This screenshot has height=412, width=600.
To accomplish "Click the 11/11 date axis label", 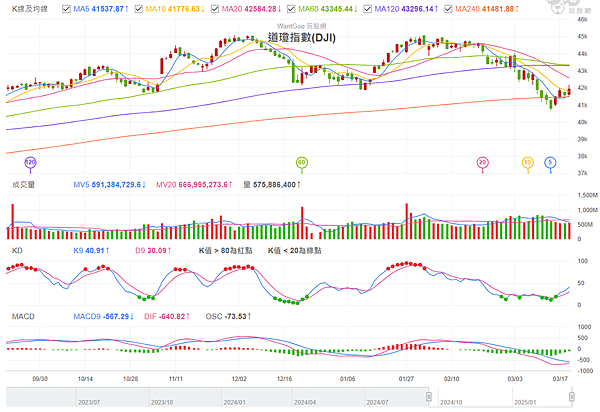I will click(176, 379).
